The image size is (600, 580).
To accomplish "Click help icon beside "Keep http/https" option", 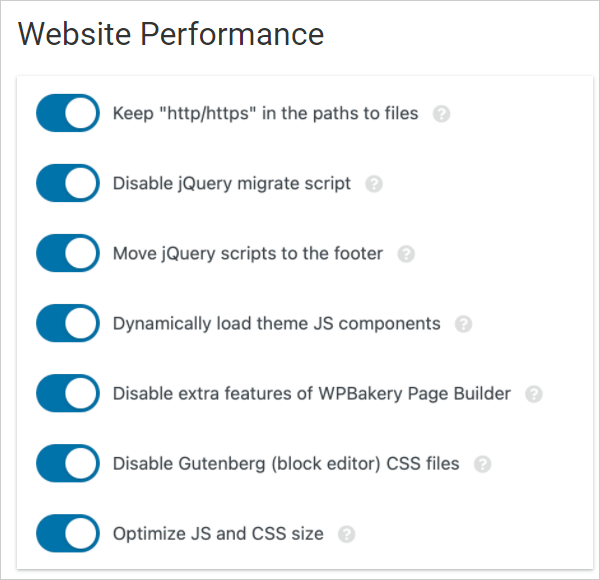I will [441, 114].
